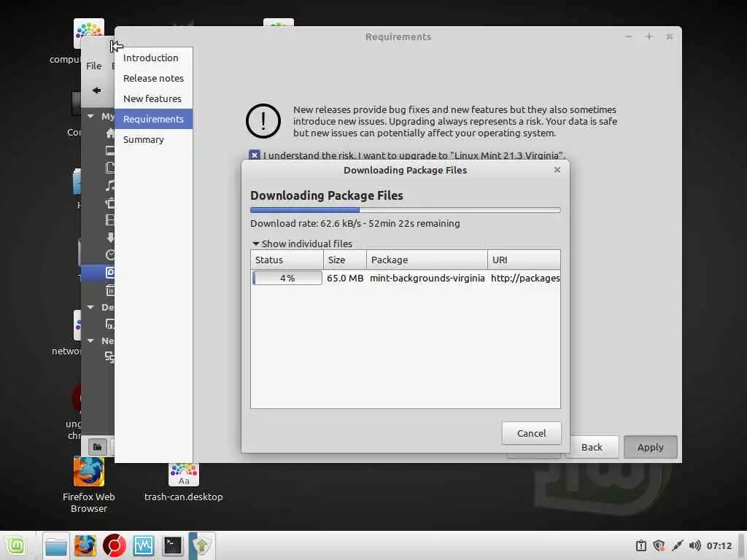Click the download rate remaining time text
Screen dimensions: 747x560
click(x=355, y=223)
